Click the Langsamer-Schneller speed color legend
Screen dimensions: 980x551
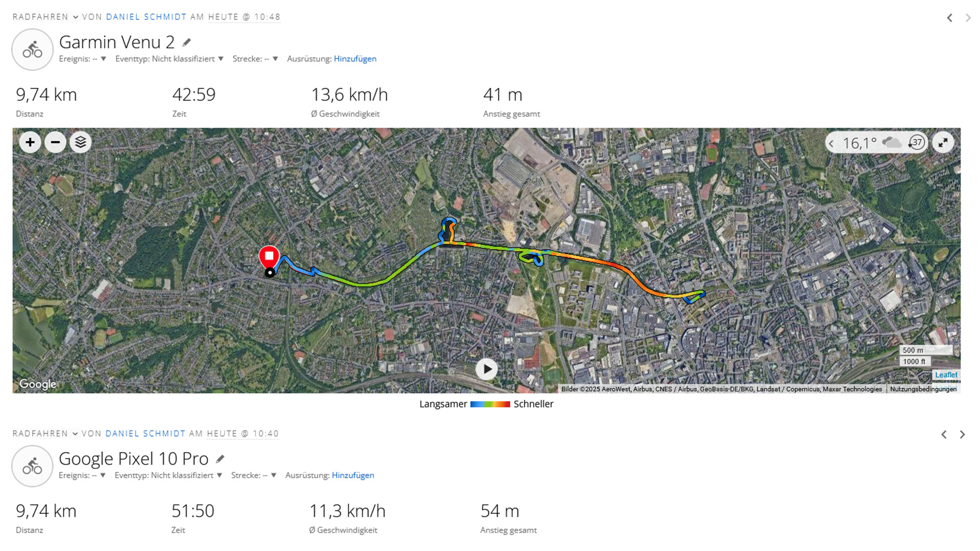489,404
